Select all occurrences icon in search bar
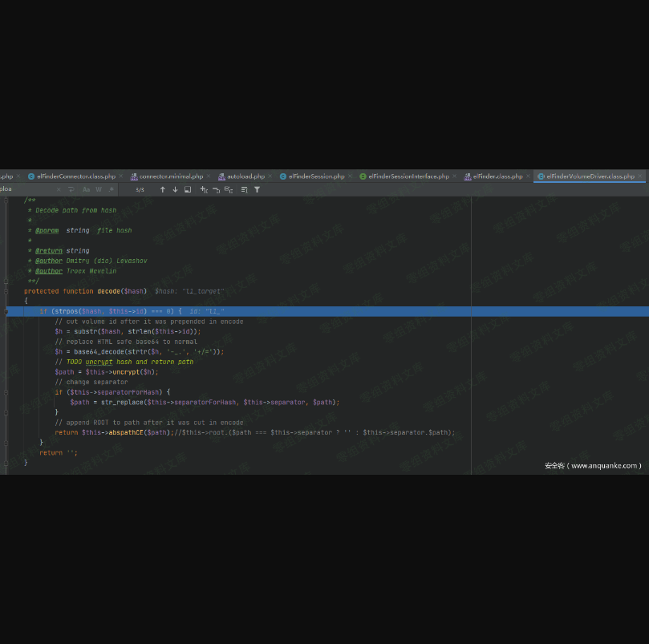This screenshot has height=644, width=649. click(x=229, y=190)
